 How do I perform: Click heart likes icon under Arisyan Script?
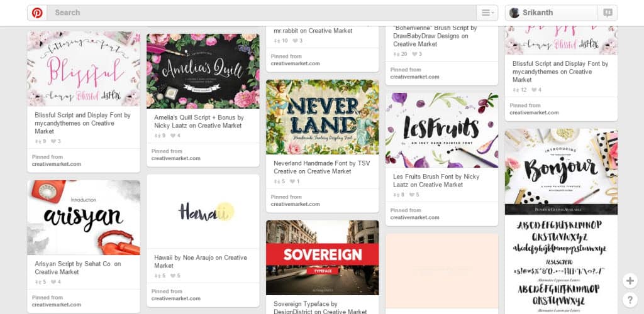click(53, 282)
